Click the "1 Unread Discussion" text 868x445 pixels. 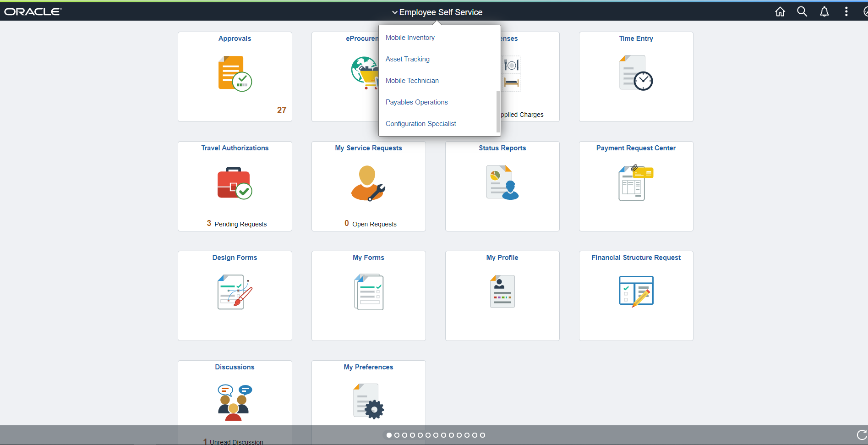coord(233,442)
